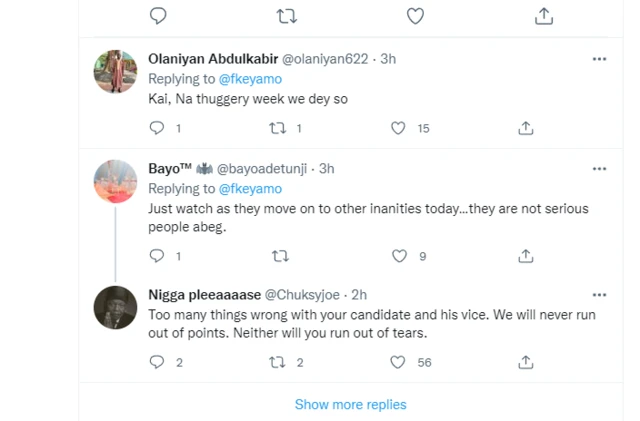This screenshot has height=421, width=640.
Task: Open more options on Chuksyjoe's tweet
Action: point(599,295)
